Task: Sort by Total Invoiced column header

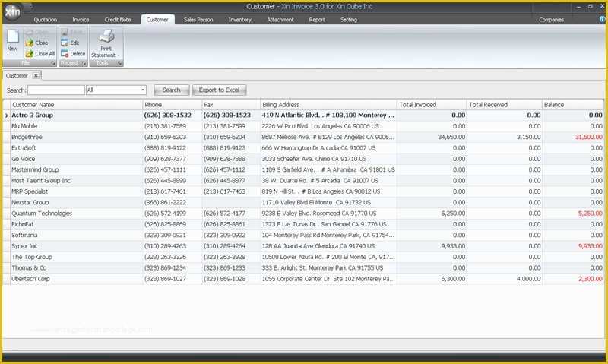Action: [x=432, y=105]
